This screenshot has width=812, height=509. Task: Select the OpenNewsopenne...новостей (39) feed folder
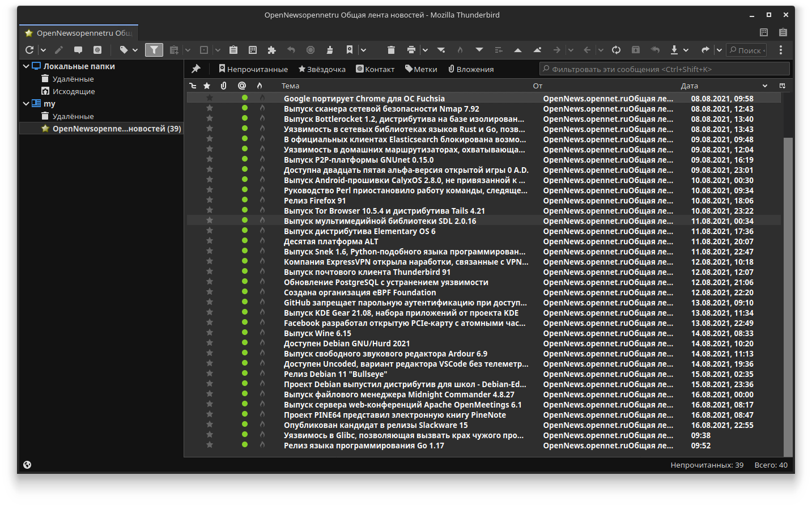pyautogui.click(x=101, y=129)
